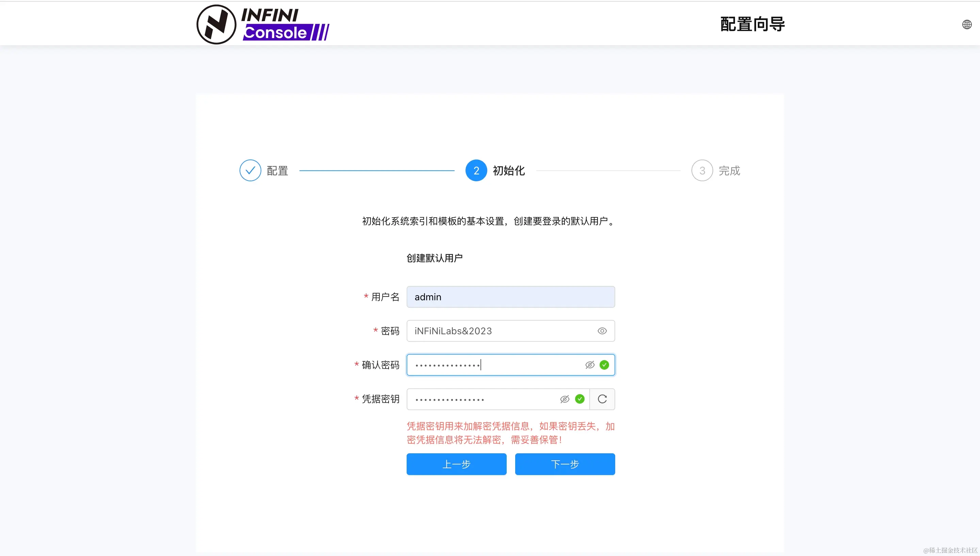Click the 下一步 button
The height and width of the screenshot is (556, 980).
click(565, 464)
